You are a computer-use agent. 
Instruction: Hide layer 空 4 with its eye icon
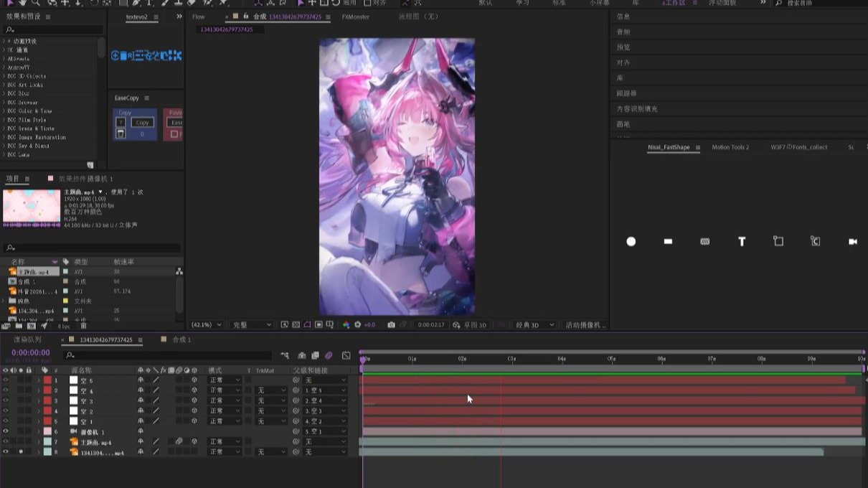coord(6,390)
